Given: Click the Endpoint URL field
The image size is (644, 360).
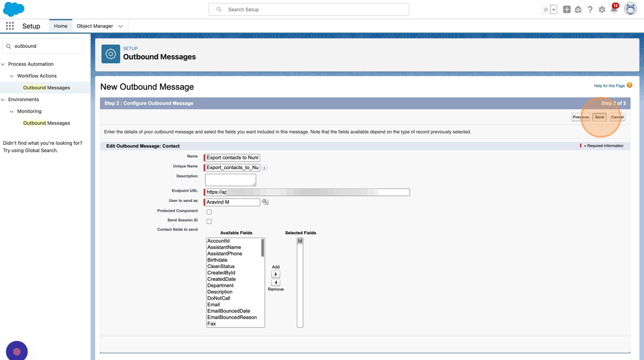Looking at the screenshot, I should pos(307,192).
